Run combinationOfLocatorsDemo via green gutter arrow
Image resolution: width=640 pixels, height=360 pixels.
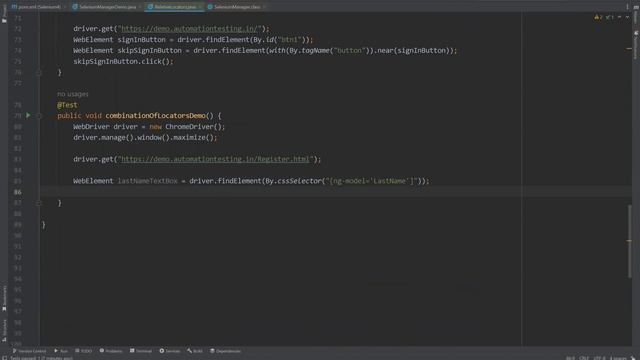pos(28,116)
